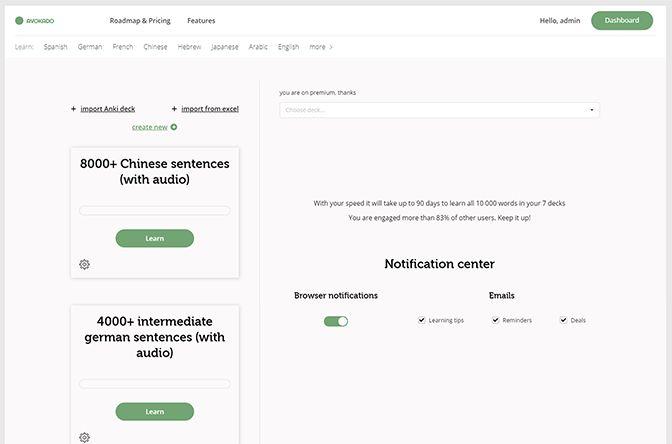Uncheck the Deals email checkbox
This screenshot has height=444, width=672.
564,320
